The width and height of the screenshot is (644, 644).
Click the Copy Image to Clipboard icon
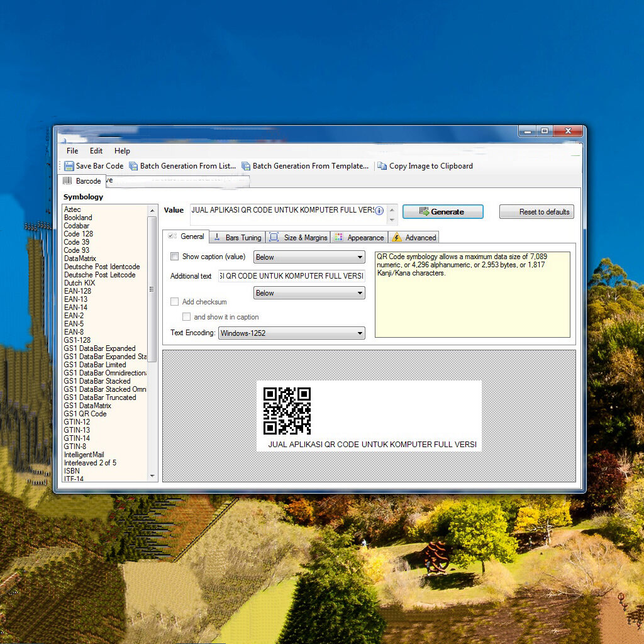[x=382, y=165]
